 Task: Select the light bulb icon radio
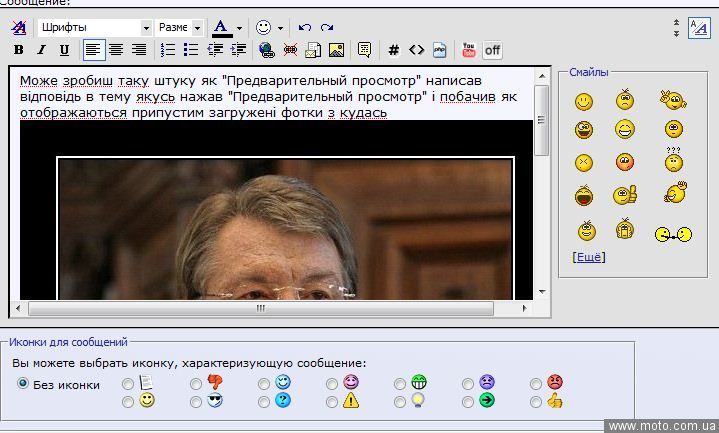(x=399, y=402)
